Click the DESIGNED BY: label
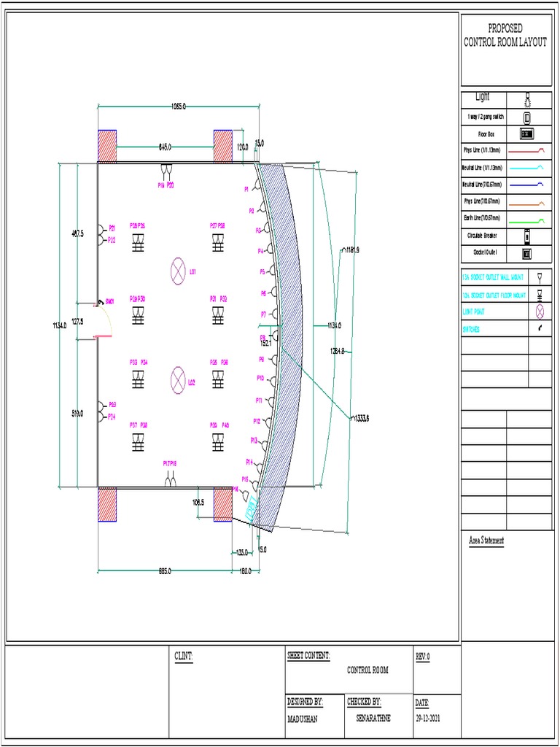 [306, 701]
